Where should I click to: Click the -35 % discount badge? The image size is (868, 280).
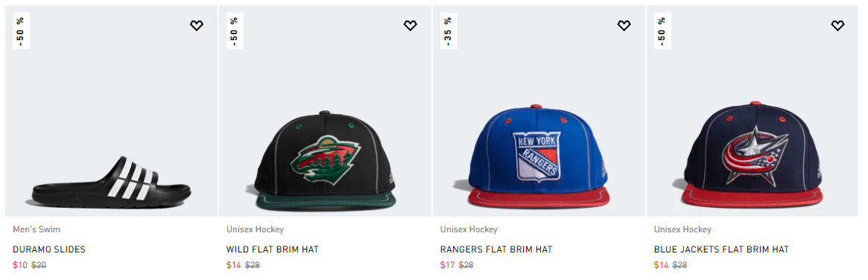coord(449,31)
